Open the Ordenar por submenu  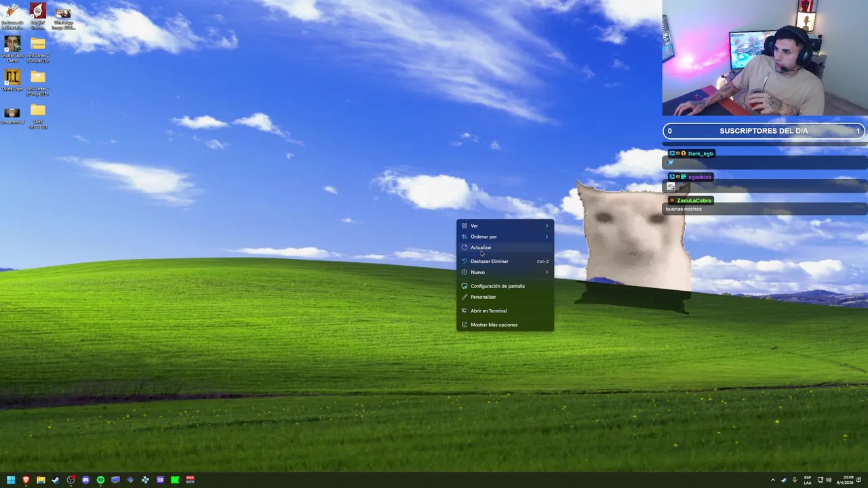[x=505, y=237]
